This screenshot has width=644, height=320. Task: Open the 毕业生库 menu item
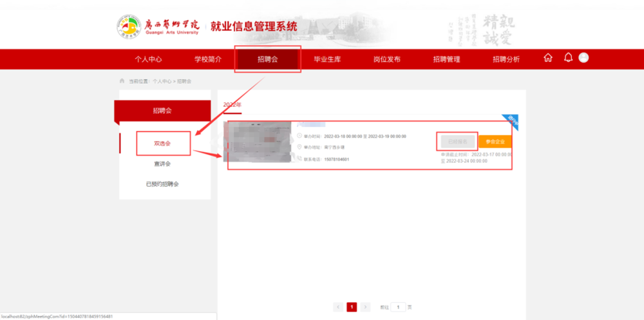point(327,59)
